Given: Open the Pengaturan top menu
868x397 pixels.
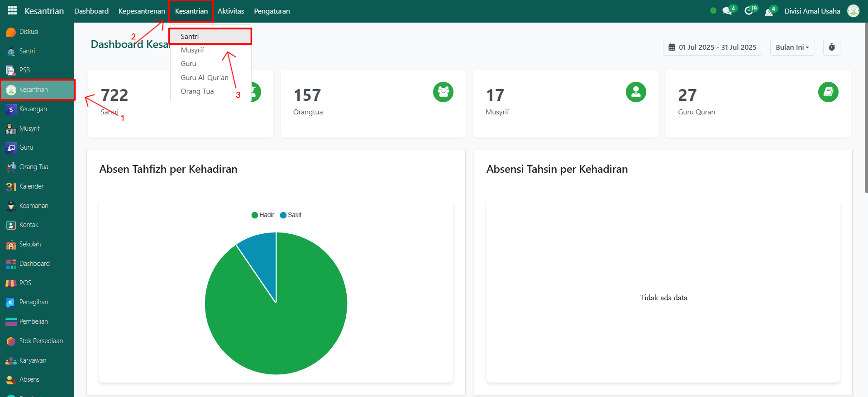Looking at the screenshot, I should pyautogui.click(x=272, y=11).
